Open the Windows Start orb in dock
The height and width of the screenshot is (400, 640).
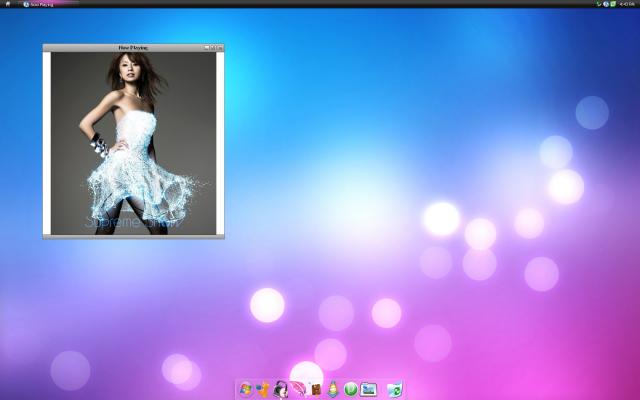(x=245, y=389)
